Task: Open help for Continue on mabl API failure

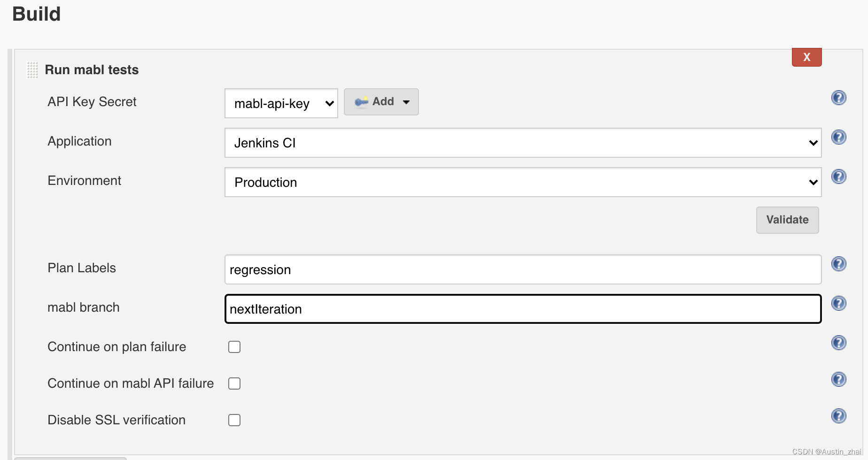Action: click(x=838, y=379)
